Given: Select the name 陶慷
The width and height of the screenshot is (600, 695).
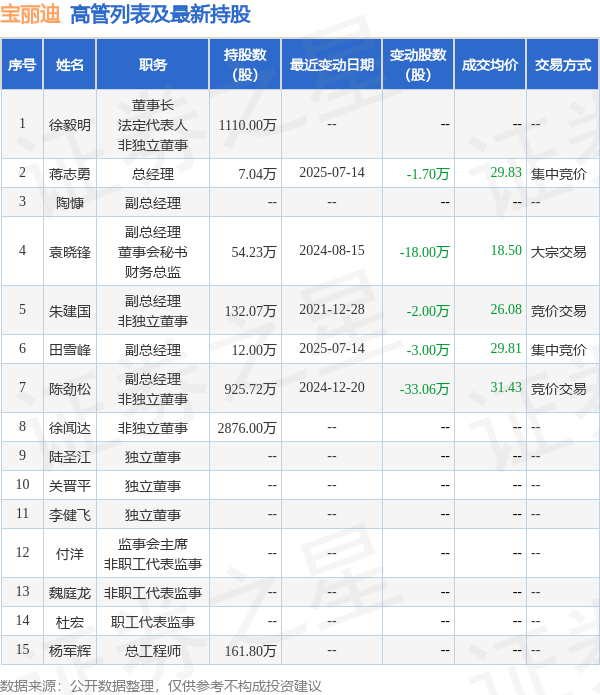Looking at the screenshot, I should (x=70, y=203).
